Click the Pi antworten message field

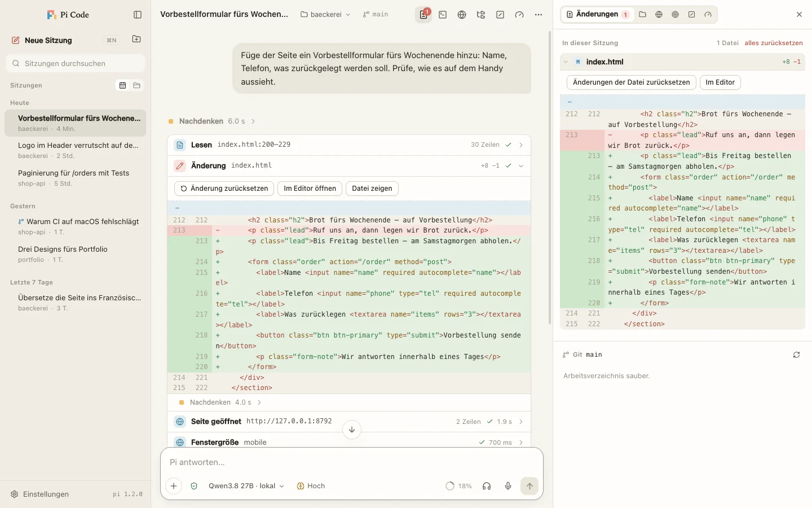(351, 462)
